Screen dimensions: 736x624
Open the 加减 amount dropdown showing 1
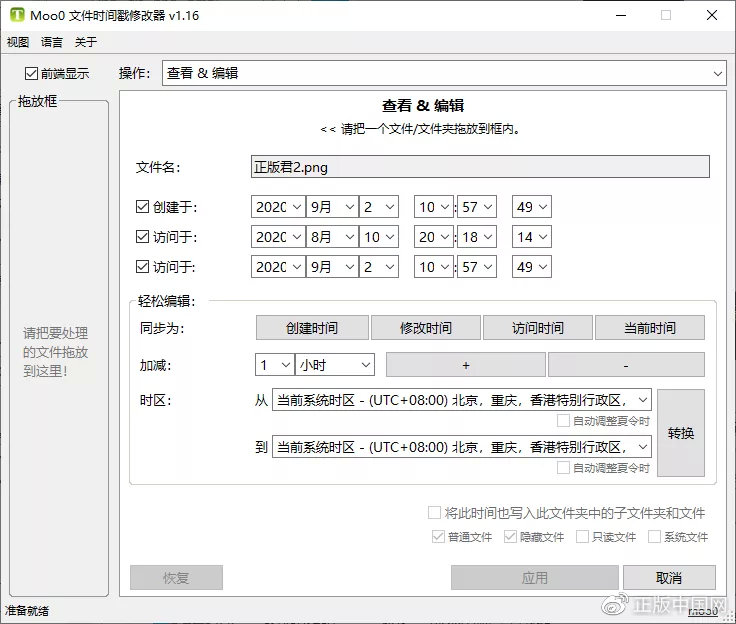[x=275, y=364]
